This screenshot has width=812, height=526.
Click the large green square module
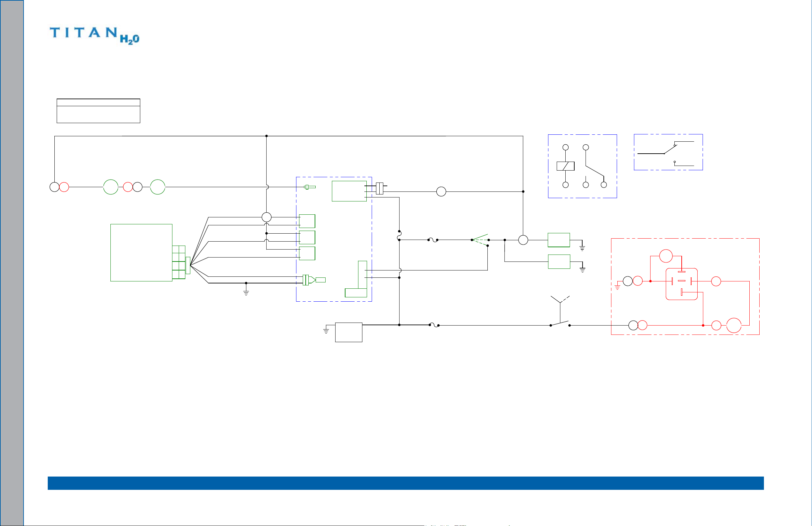[x=141, y=253]
